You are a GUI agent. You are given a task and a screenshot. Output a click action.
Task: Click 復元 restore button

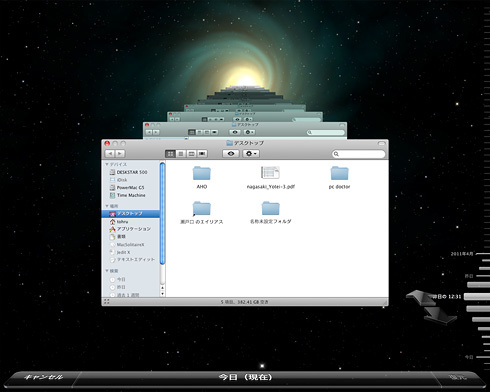pos(457,377)
